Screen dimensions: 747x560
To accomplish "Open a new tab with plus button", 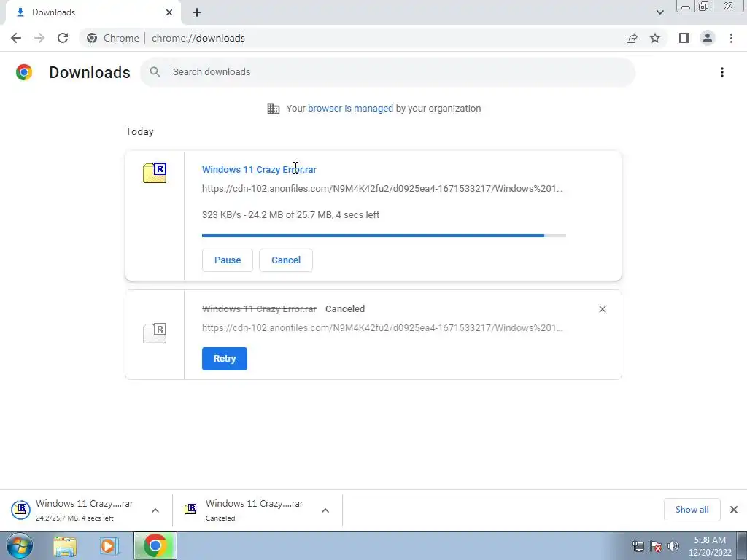I will pos(197,12).
